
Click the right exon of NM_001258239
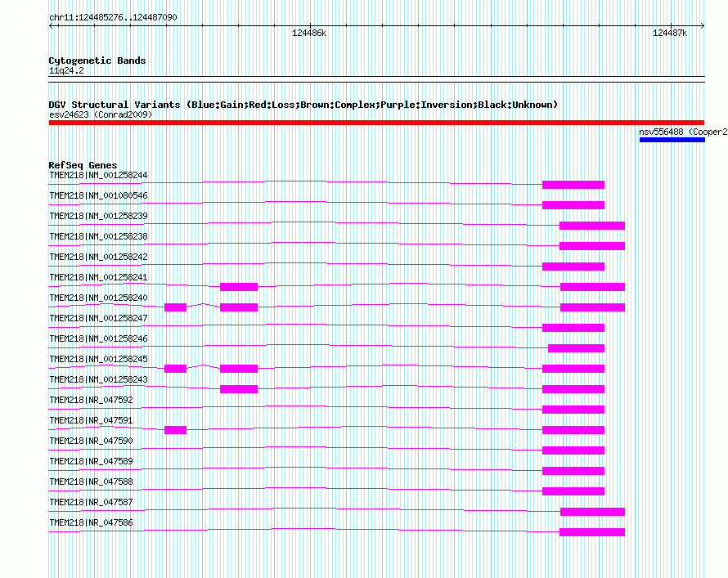pyautogui.click(x=592, y=226)
